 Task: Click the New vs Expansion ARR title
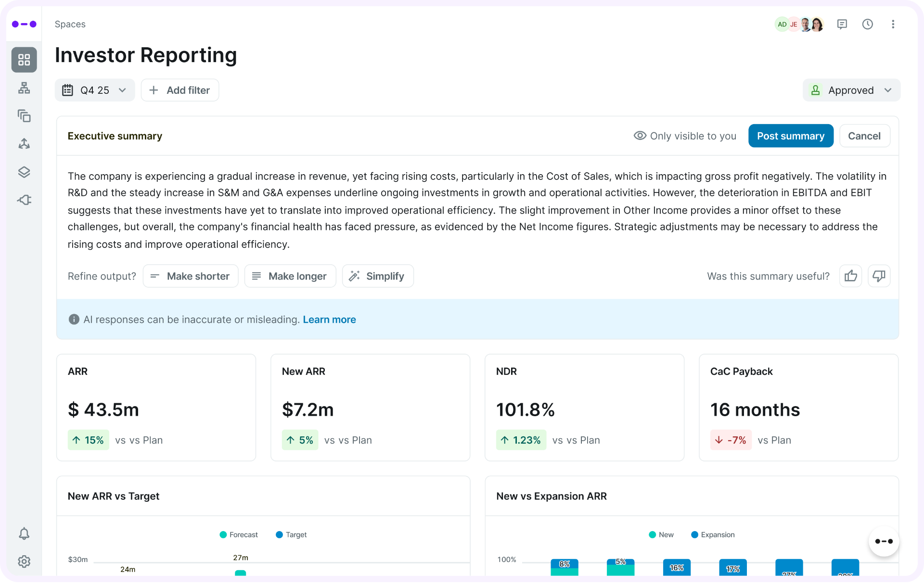[x=552, y=496]
